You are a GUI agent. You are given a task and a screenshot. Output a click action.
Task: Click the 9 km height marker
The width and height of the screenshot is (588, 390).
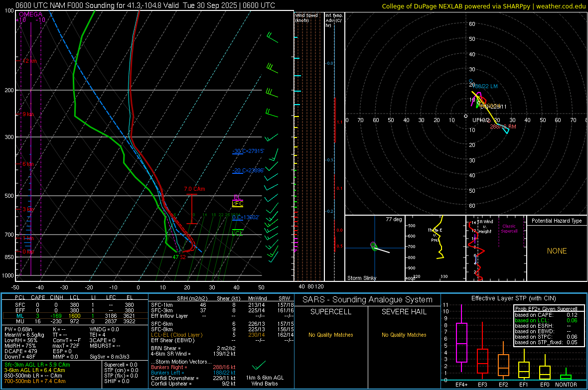click(28, 114)
